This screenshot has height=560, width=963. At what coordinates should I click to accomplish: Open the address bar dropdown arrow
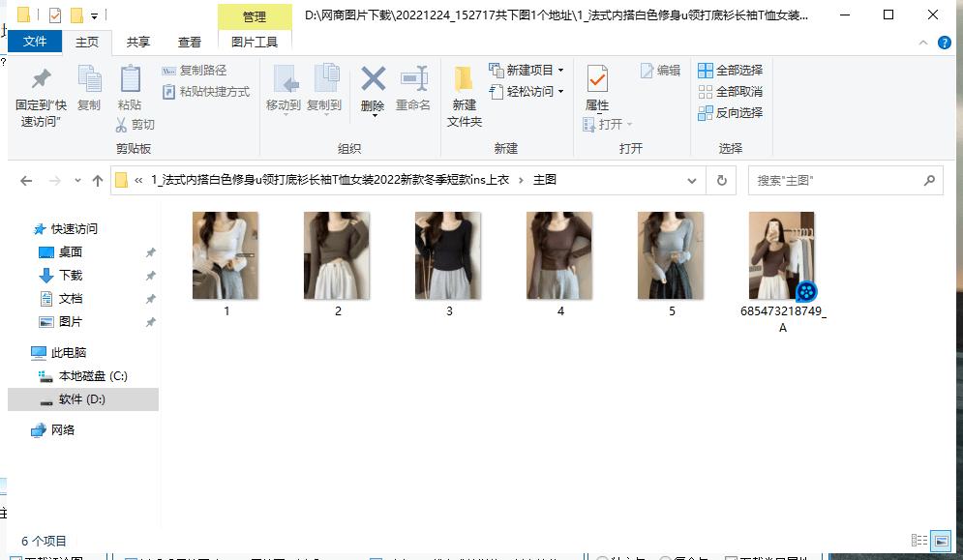(691, 180)
